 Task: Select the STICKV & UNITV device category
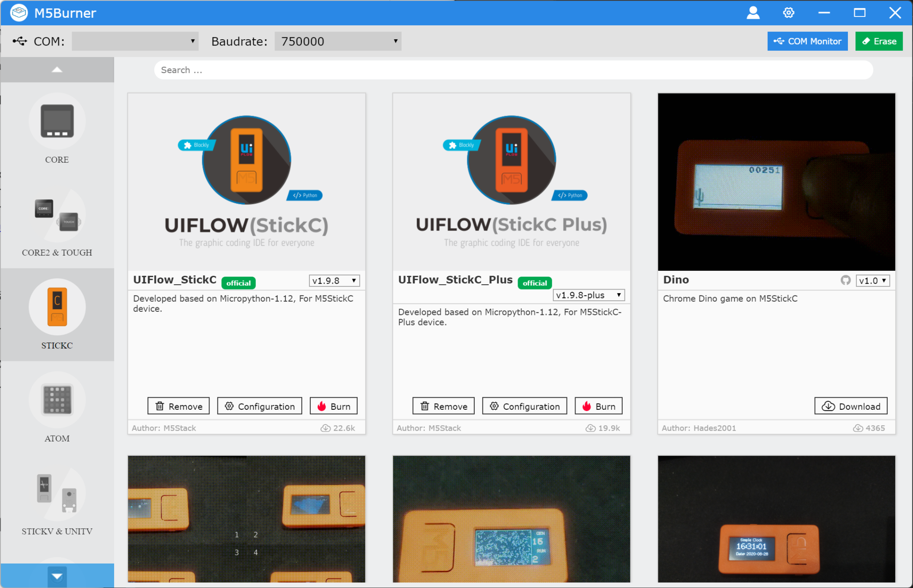click(57, 501)
